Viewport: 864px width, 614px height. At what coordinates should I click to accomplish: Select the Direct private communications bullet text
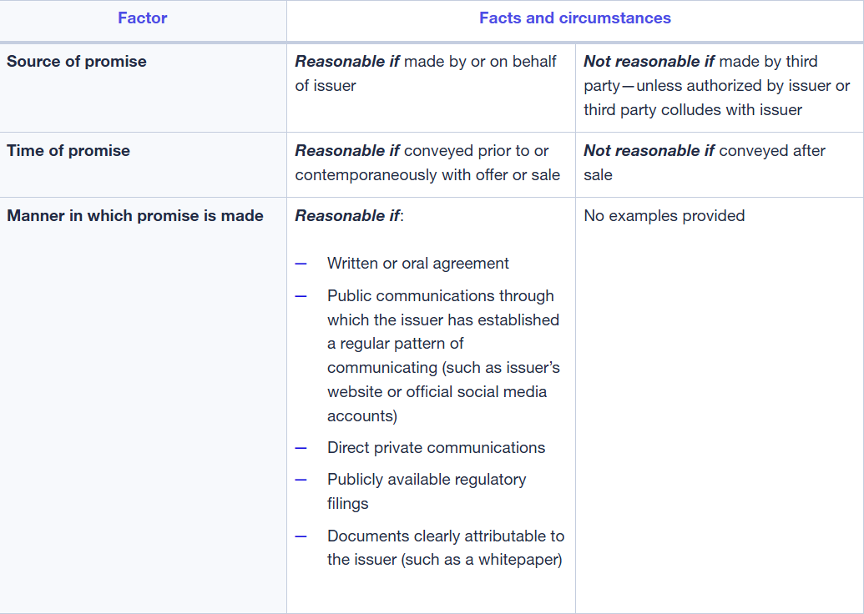[x=436, y=448]
